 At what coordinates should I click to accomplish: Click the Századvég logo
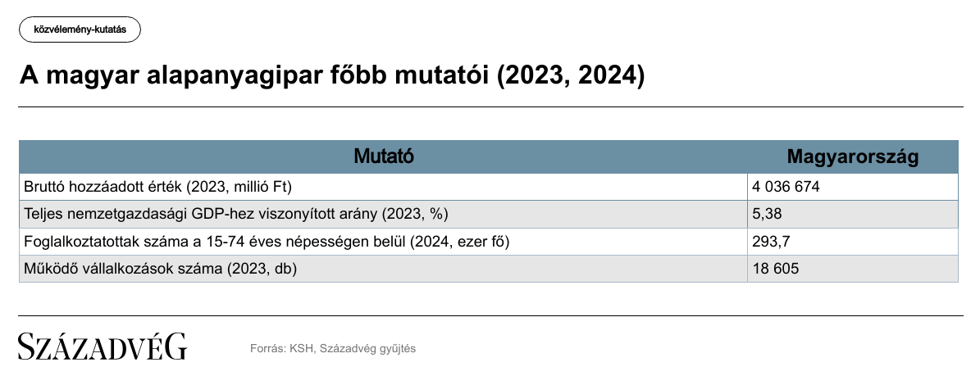tap(103, 347)
